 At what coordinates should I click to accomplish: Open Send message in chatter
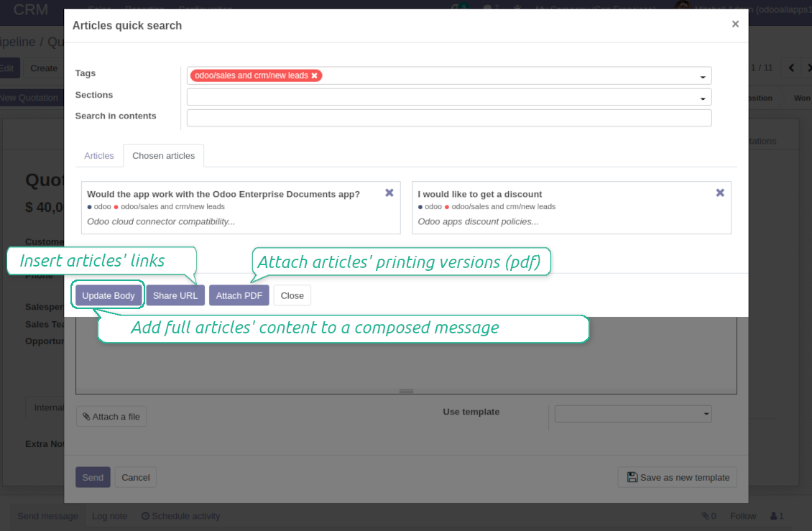(47, 516)
